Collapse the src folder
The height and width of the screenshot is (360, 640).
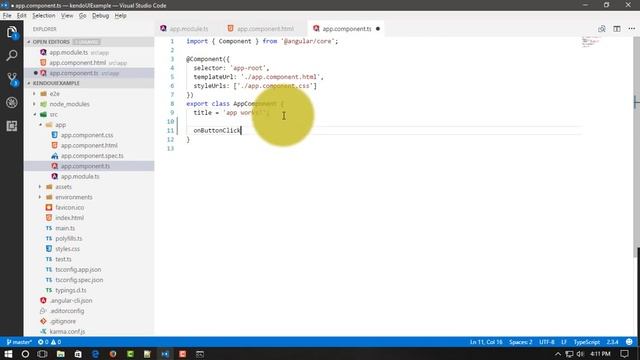tap(35, 114)
